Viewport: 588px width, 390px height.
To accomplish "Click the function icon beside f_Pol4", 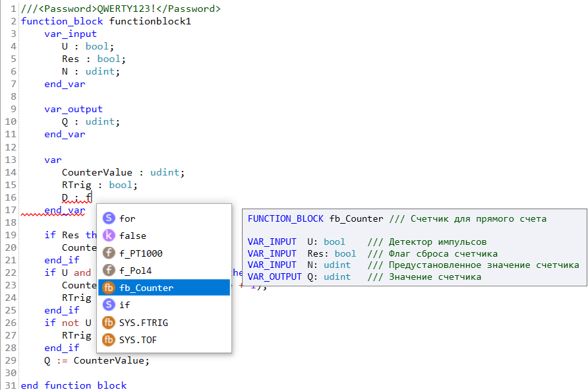I will (109, 271).
